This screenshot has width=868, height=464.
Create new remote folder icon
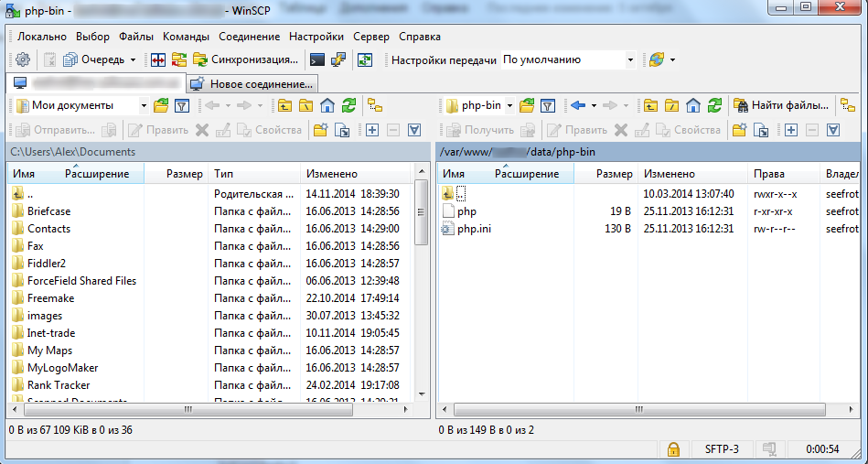click(740, 130)
